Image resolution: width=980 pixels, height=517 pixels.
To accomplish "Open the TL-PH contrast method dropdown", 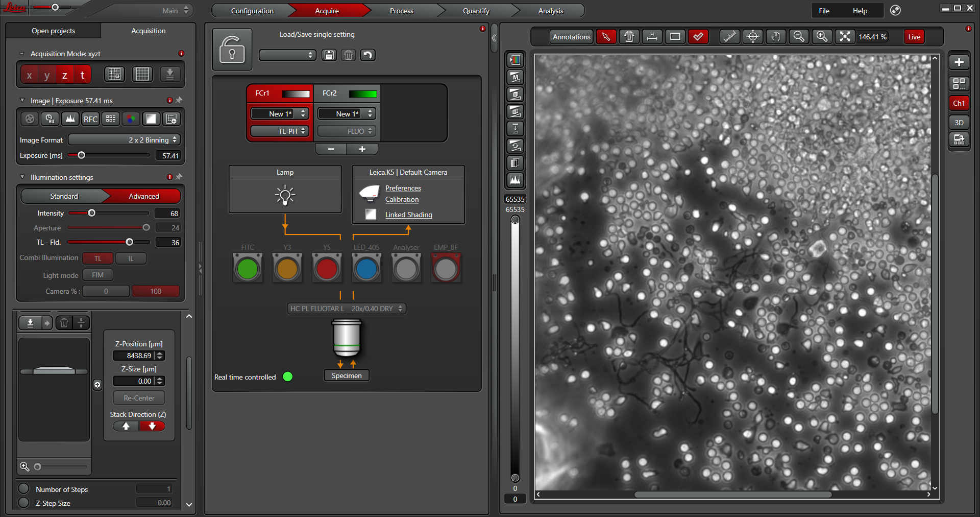I will (280, 131).
